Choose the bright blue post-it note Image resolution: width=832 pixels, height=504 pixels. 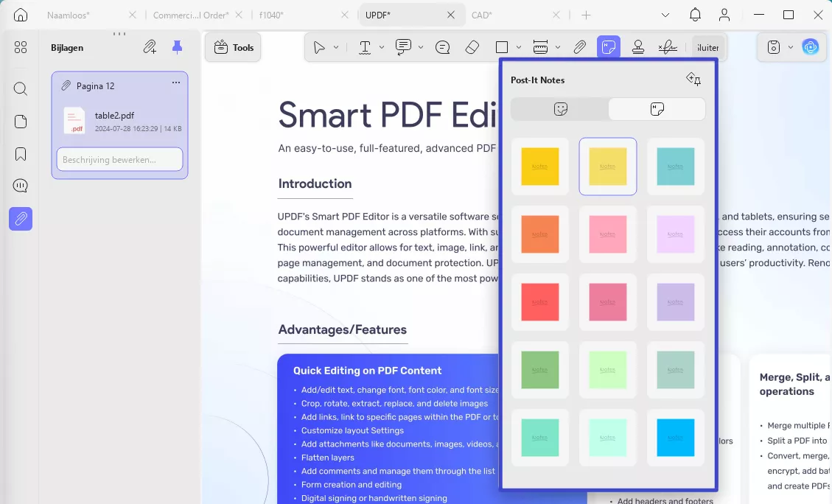coord(676,438)
